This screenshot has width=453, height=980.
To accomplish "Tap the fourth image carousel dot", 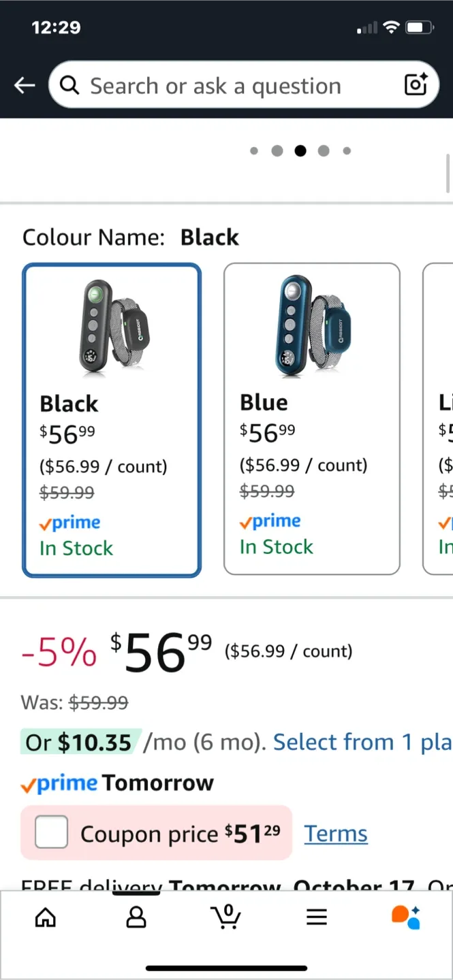I will tap(324, 151).
